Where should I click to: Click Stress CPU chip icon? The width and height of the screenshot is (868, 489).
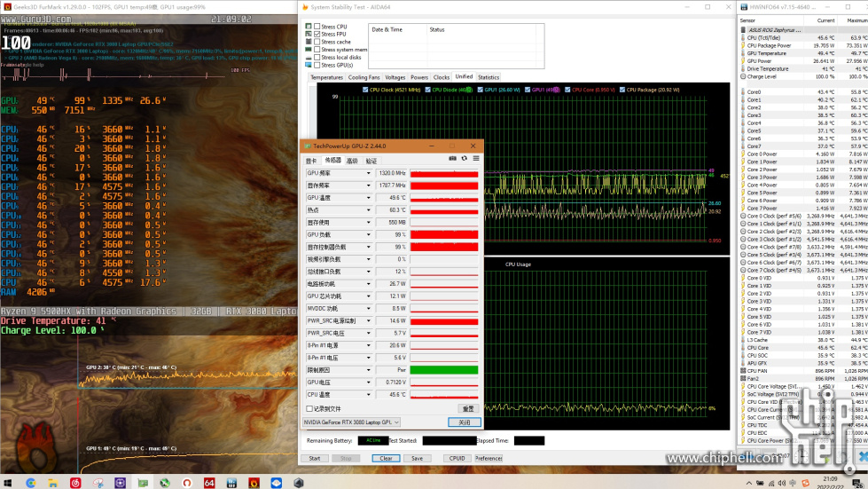[x=309, y=26]
